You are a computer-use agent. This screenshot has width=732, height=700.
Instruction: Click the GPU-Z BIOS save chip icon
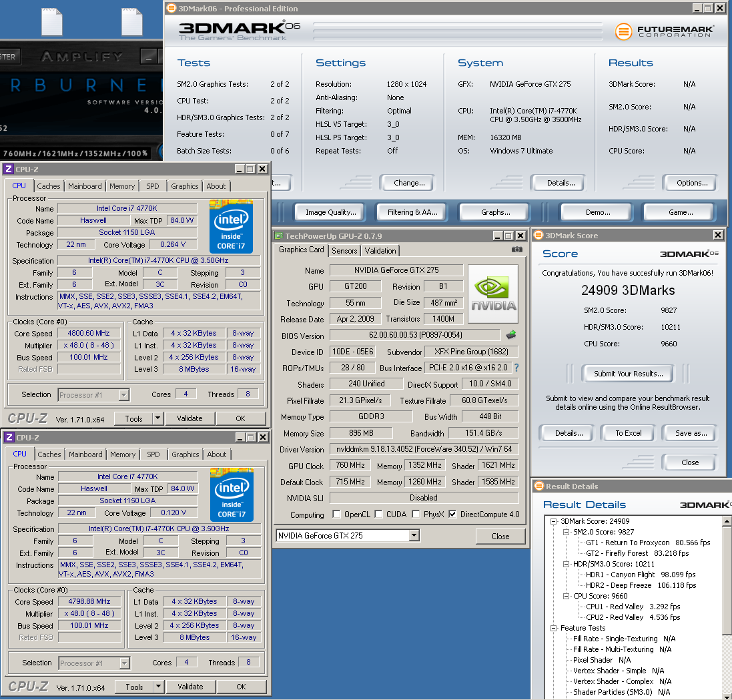point(511,334)
